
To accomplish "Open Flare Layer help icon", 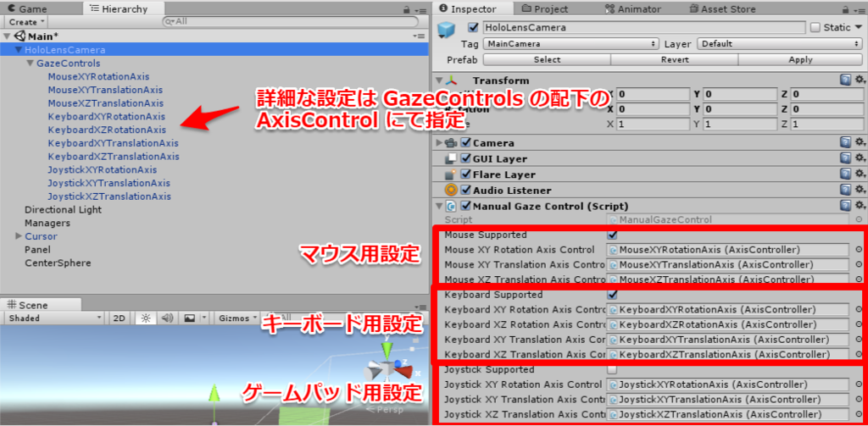I will [x=846, y=174].
